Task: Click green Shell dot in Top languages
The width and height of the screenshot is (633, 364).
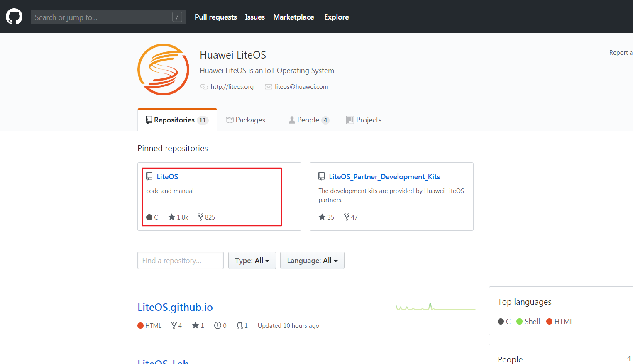Action: [519, 322]
